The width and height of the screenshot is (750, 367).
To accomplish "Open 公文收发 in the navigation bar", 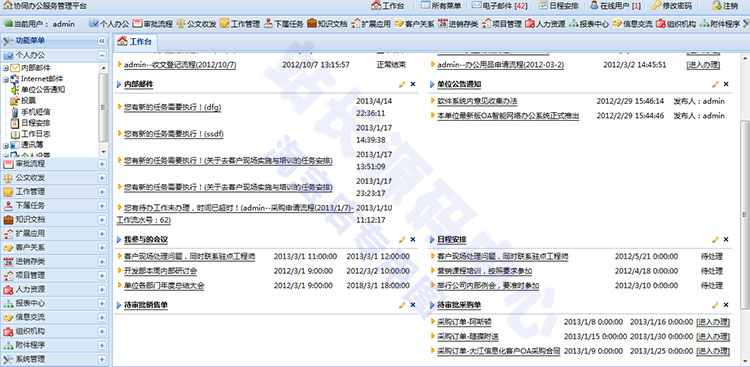I will (x=196, y=23).
